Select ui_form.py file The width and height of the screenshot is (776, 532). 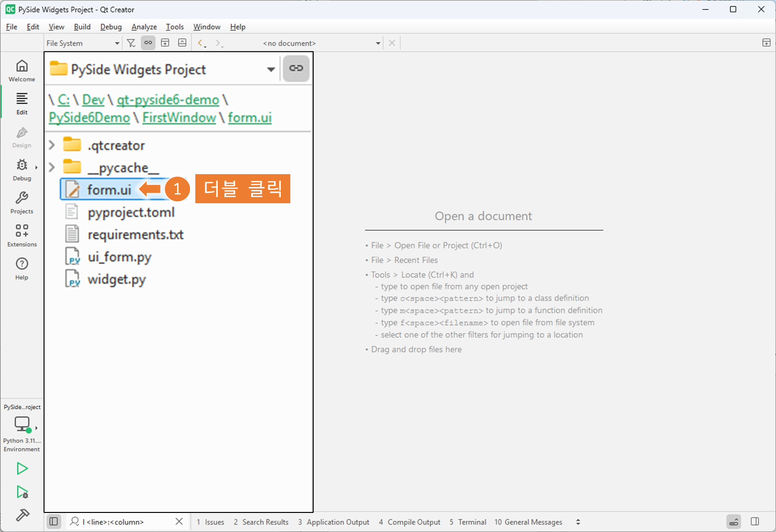pyautogui.click(x=119, y=257)
